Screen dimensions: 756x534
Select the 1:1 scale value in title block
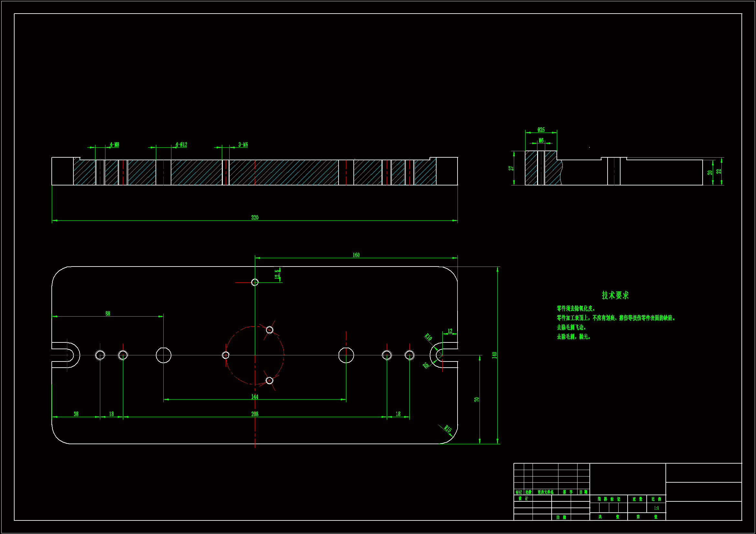[656, 508]
